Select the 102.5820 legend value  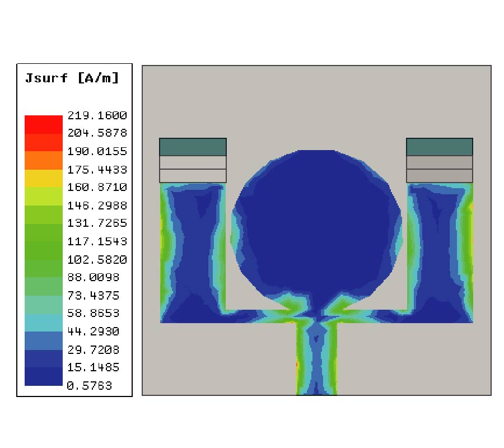click(97, 259)
